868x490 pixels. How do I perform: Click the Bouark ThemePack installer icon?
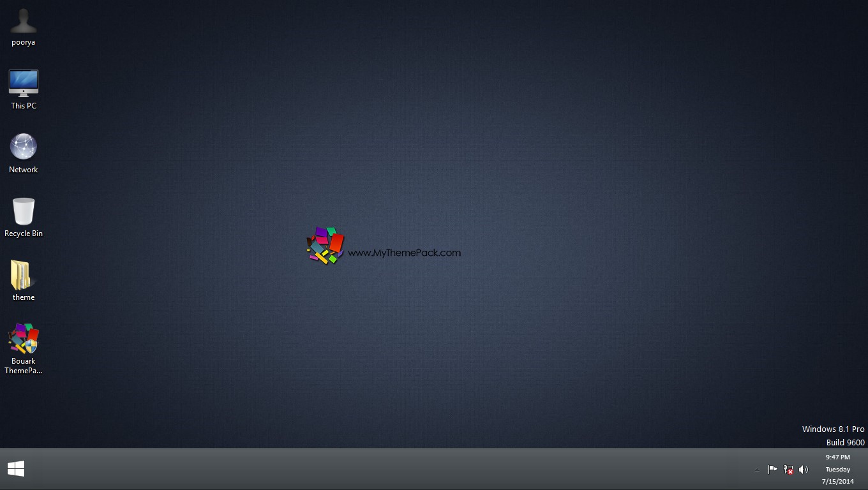click(24, 338)
